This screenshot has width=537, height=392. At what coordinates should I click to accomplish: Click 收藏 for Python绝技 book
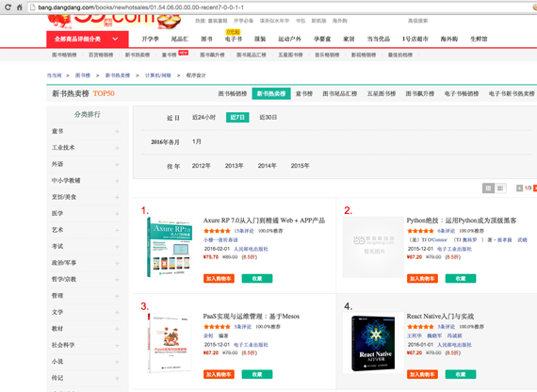(461, 279)
